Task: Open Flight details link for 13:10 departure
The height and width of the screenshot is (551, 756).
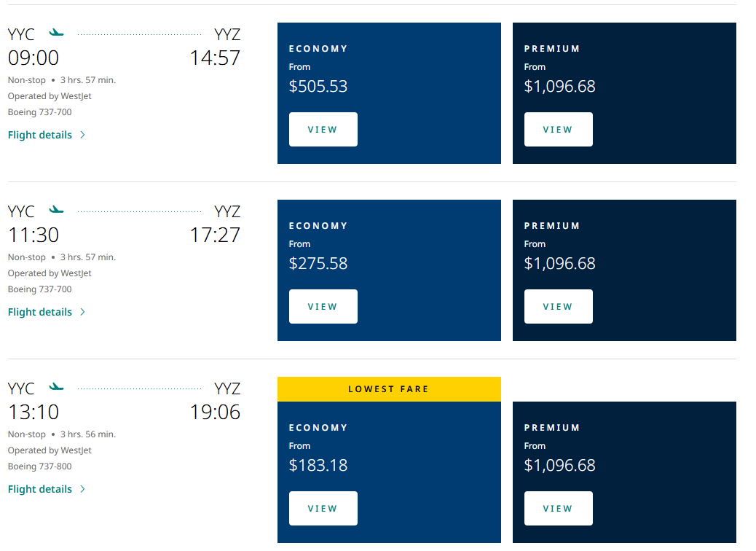Action: 40,489
